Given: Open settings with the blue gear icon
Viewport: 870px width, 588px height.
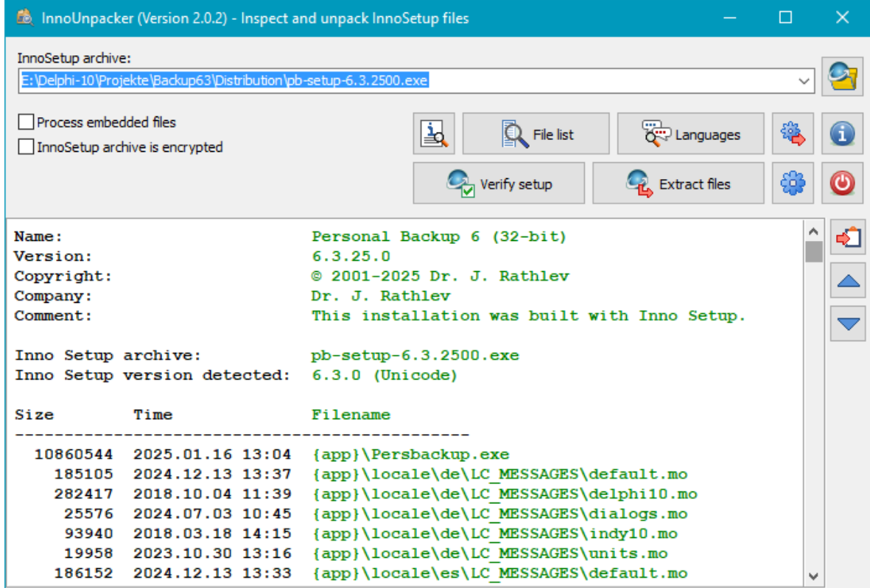Looking at the screenshot, I should pos(793,183).
